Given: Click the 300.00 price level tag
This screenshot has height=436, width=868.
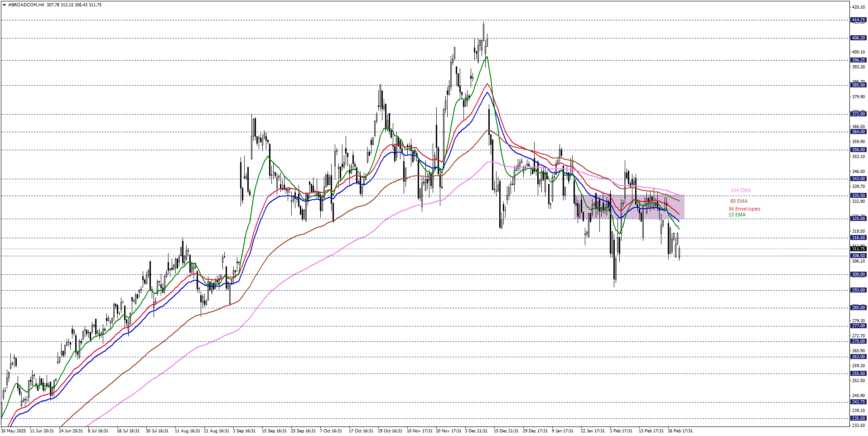Looking at the screenshot, I should [x=858, y=274].
